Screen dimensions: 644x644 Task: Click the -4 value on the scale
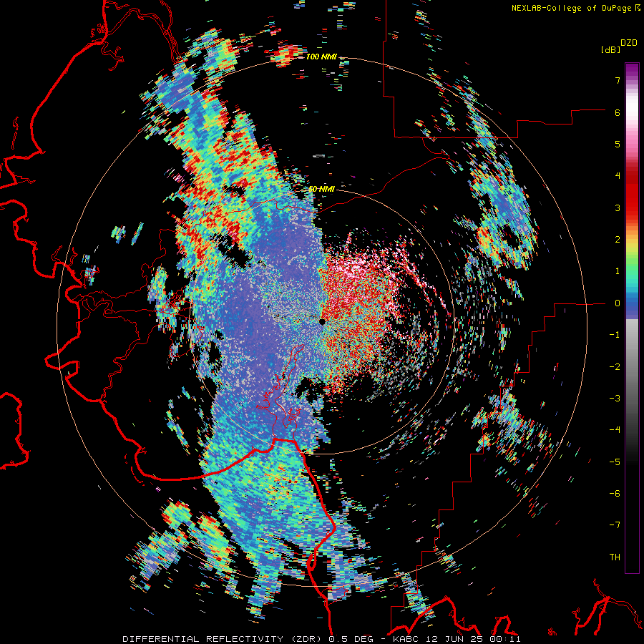pos(615,430)
